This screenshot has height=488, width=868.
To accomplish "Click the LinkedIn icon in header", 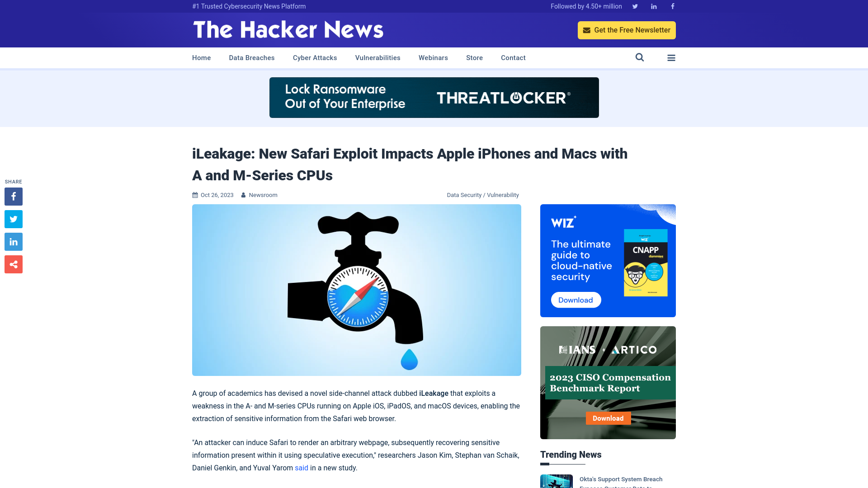I will 654,6.
